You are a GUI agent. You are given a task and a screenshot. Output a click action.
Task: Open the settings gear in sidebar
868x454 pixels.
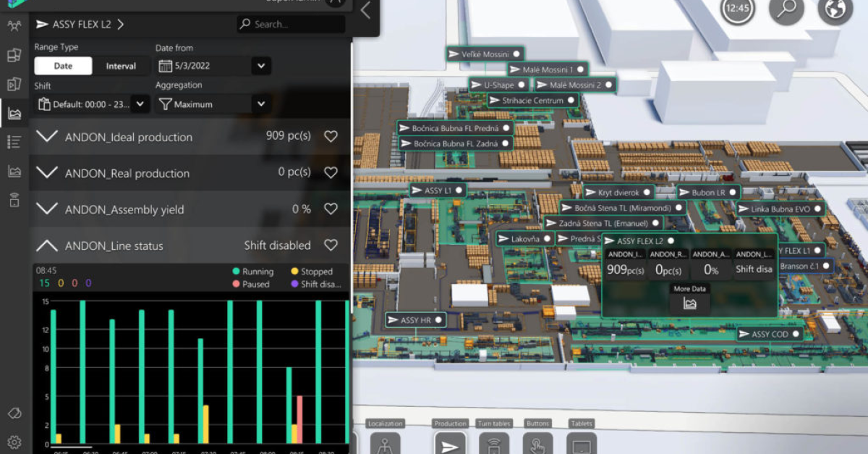[x=14, y=442]
